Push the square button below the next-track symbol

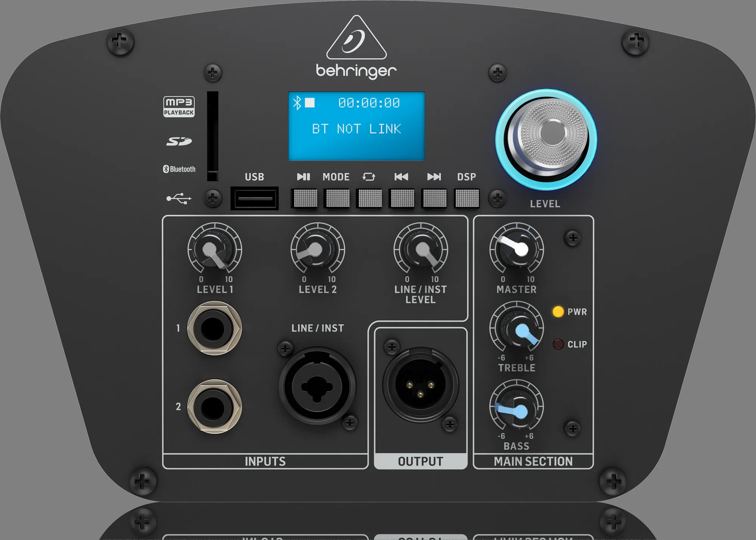pyautogui.click(x=434, y=198)
